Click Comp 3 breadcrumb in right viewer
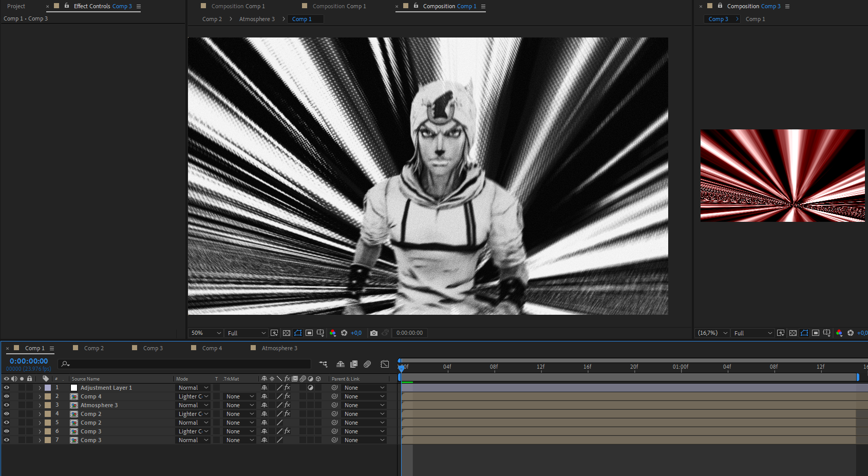This screenshot has width=868, height=476. click(719, 19)
